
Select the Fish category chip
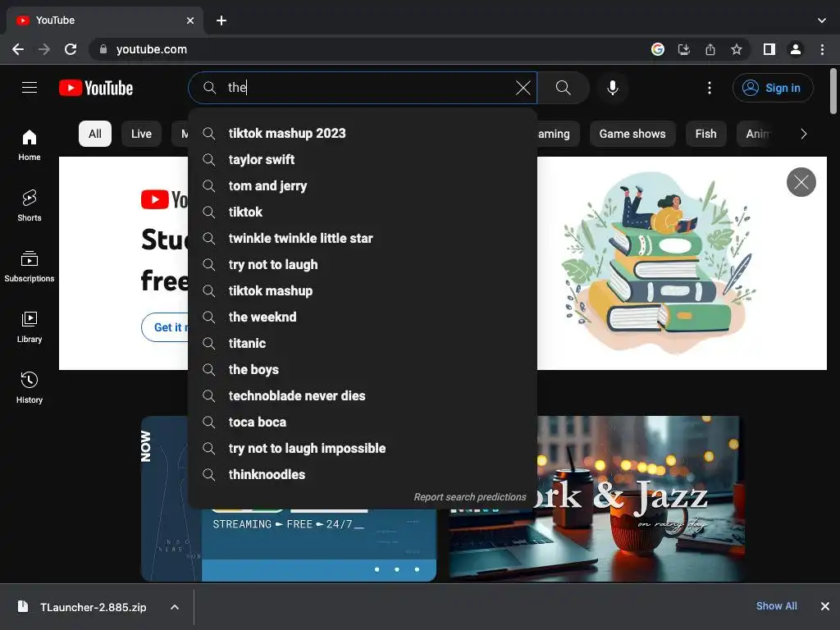pos(705,134)
